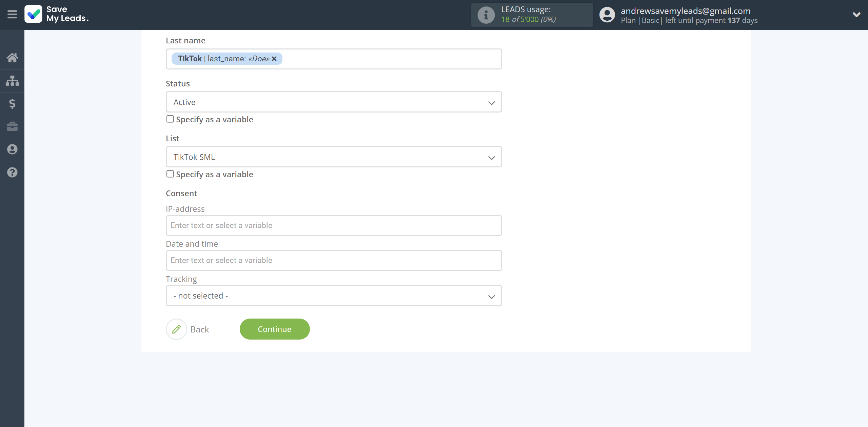Click the info icon next to LEADS usage
Screen dimensions: 868x427
coord(486,15)
